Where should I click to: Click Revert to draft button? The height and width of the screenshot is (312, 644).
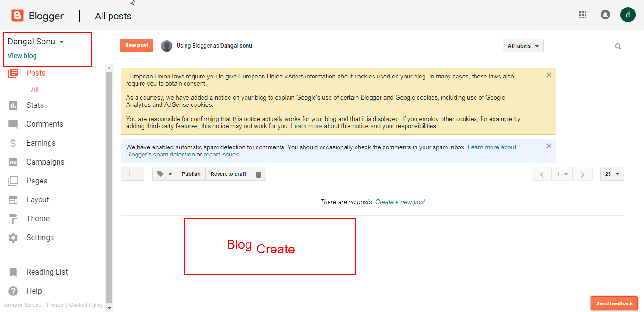click(229, 174)
